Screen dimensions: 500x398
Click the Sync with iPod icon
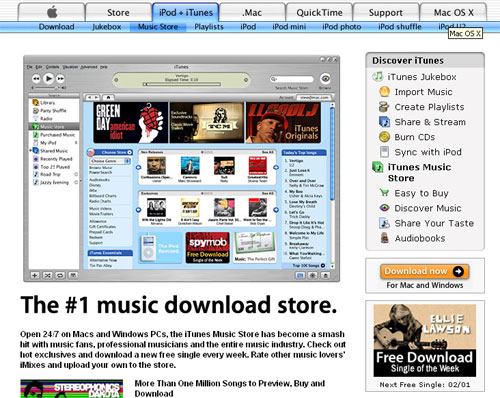click(384, 152)
